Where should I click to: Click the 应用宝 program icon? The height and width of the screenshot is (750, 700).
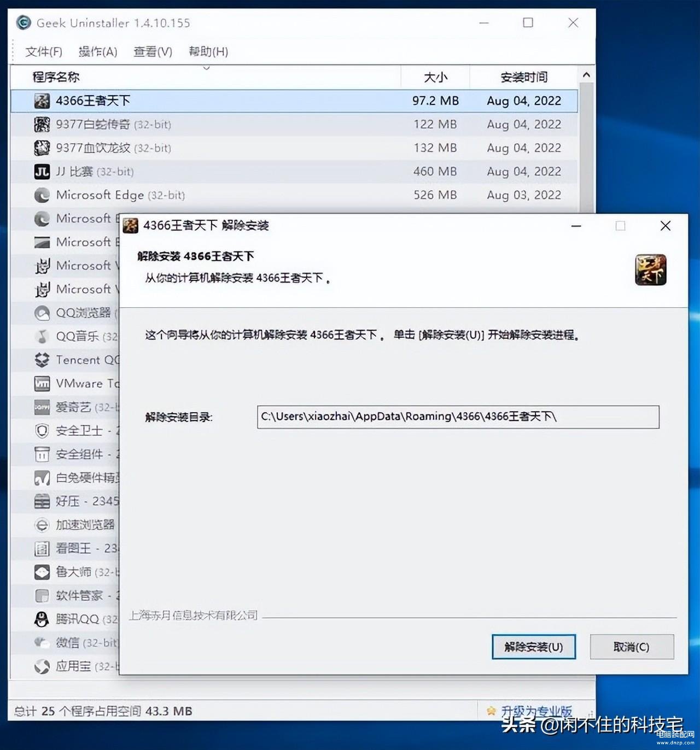click(42, 666)
